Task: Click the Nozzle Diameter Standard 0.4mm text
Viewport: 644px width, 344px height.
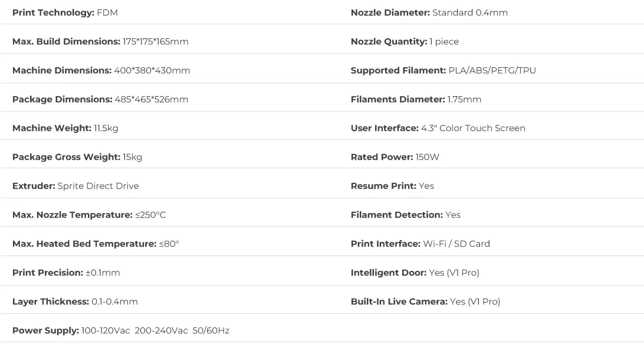Action: [x=429, y=12]
